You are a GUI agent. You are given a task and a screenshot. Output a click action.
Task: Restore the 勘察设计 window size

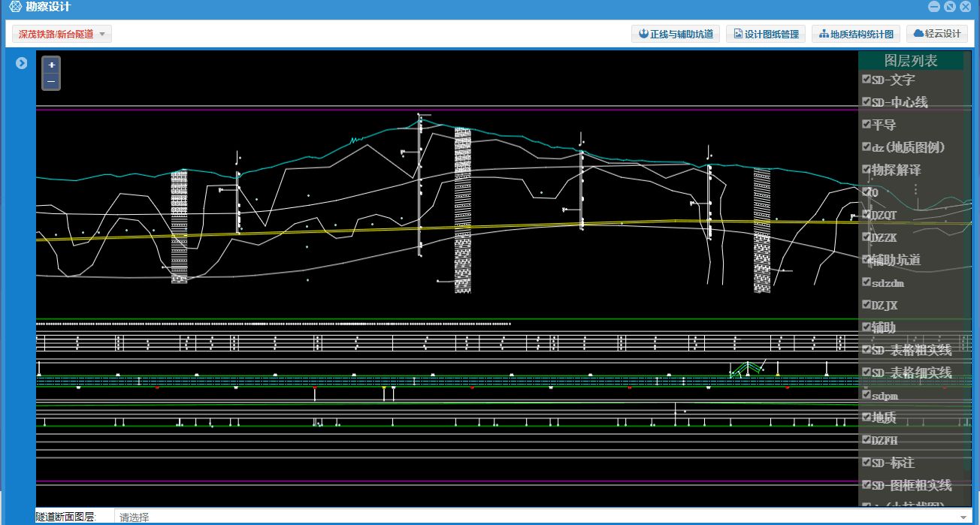click(950, 7)
